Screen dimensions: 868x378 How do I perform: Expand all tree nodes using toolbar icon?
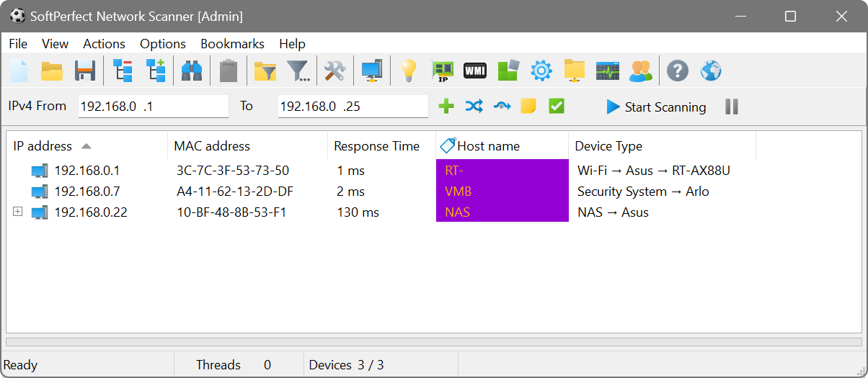156,71
